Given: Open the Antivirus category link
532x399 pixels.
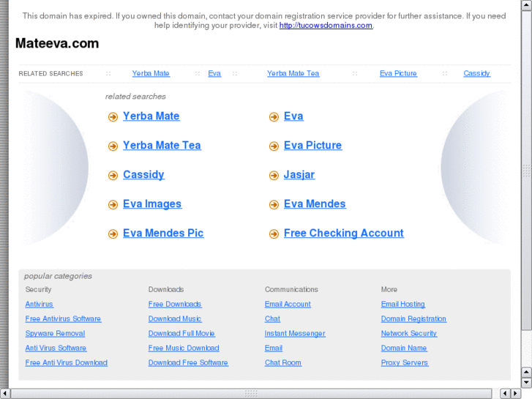Looking at the screenshot, I should [x=40, y=305].
